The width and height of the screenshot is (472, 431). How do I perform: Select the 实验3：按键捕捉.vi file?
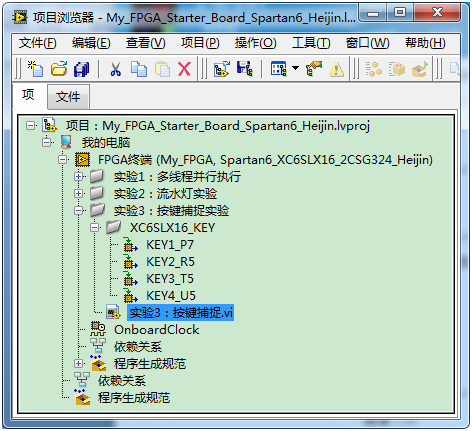click(181, 313)
